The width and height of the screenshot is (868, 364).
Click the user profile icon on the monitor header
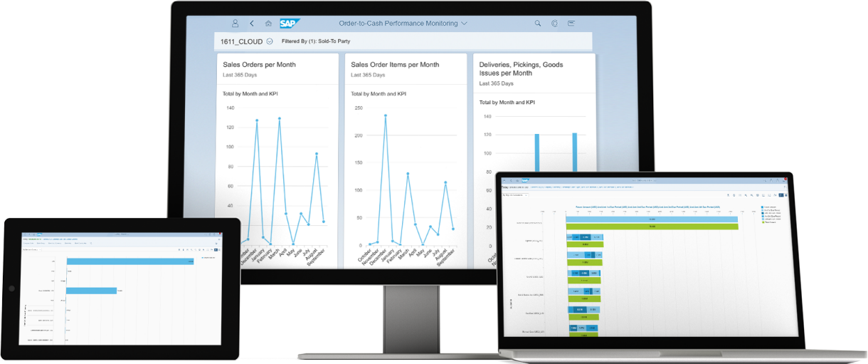pos(235,24)
